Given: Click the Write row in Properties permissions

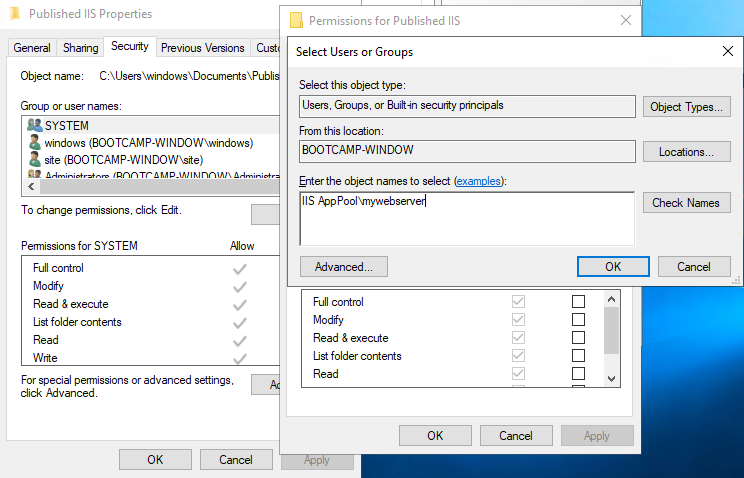Looking at the screenshot, I should 151,357.
